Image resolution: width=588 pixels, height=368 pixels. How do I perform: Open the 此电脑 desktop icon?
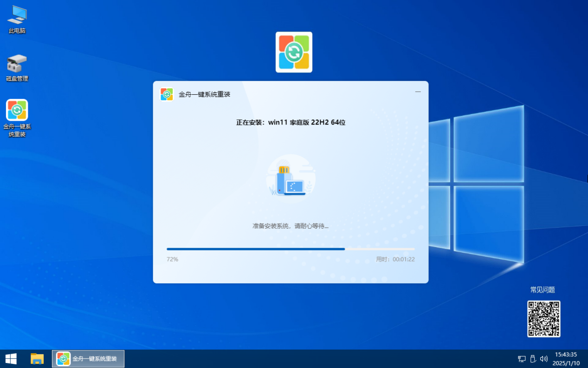(17, 20)
